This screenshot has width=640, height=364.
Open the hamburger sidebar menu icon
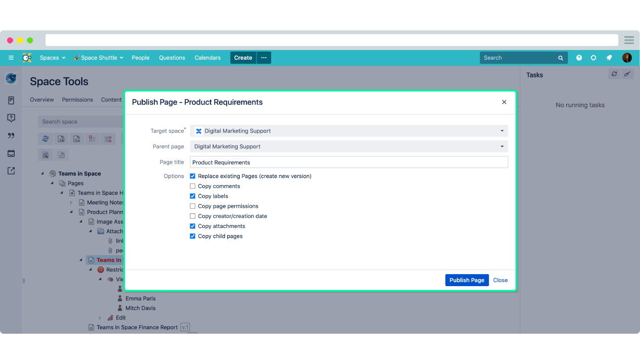click(x=11, y=58)
